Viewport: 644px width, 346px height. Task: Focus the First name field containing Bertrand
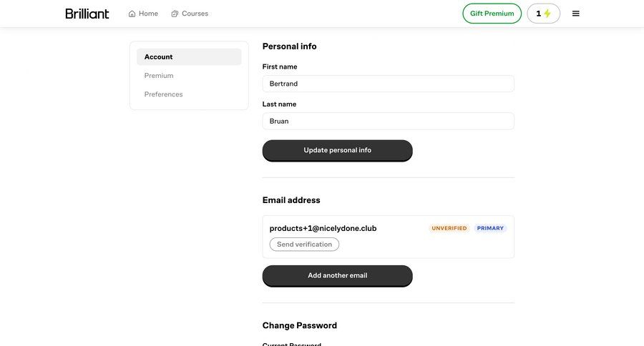coord(388,84)
